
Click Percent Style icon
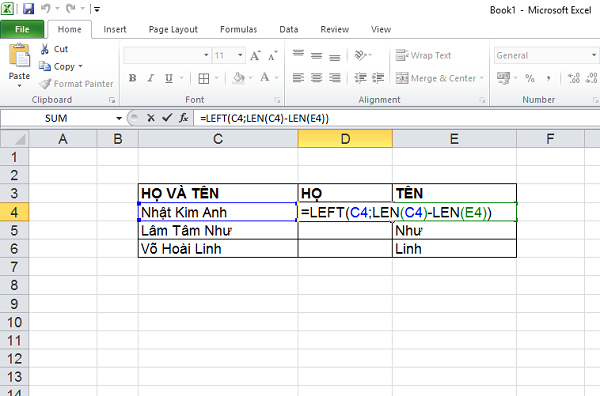click(530, 78)
